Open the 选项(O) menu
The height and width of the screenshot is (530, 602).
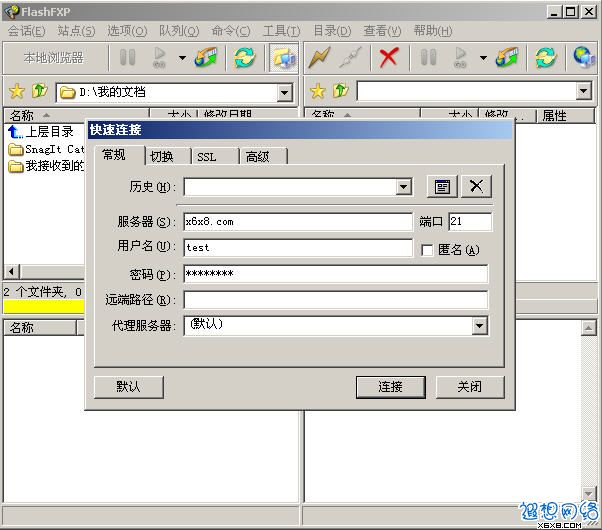click(x=127, y=31)
